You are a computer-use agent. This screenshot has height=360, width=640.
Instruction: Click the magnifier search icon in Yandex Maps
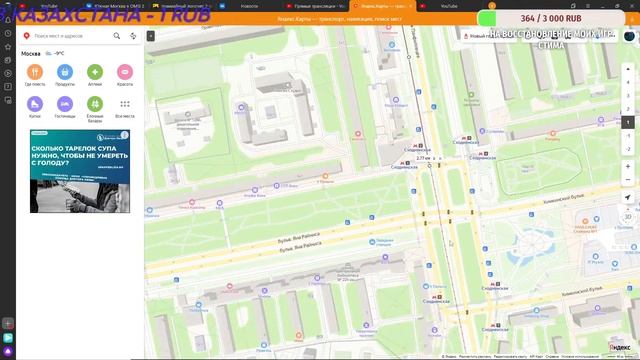(117, 36)
